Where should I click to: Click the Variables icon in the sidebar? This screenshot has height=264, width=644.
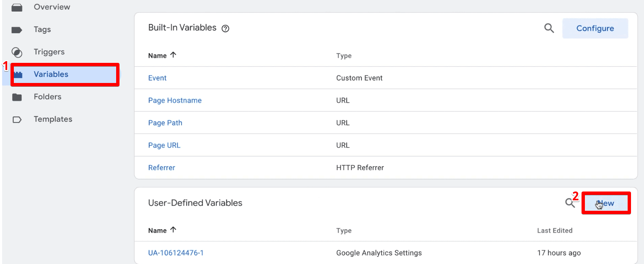click(18, 74)
